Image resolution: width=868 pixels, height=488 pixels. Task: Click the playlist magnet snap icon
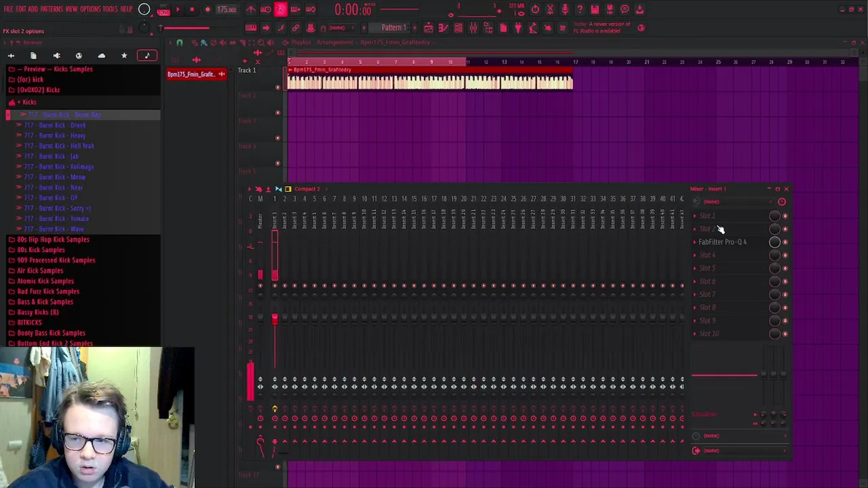click(179, 43)
